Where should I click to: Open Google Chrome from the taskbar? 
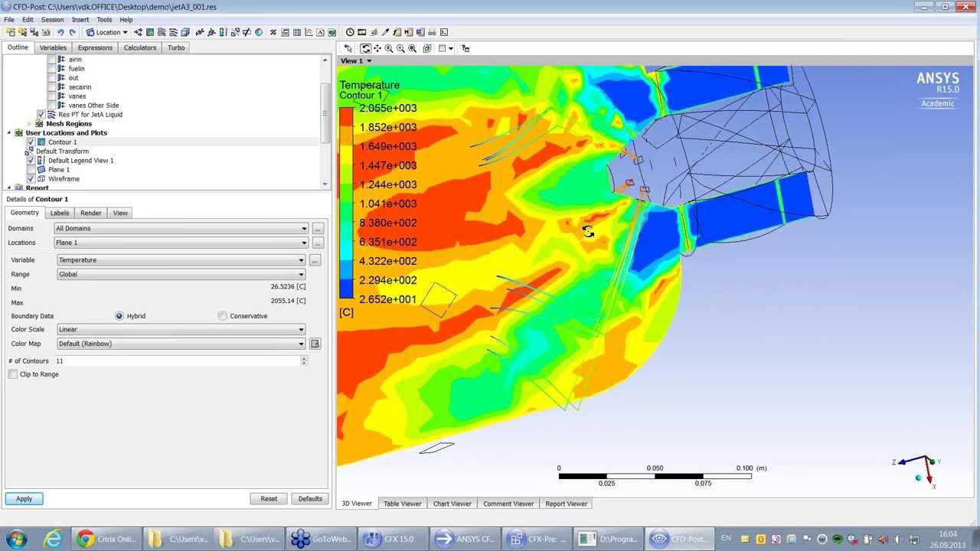pos(106,539)
